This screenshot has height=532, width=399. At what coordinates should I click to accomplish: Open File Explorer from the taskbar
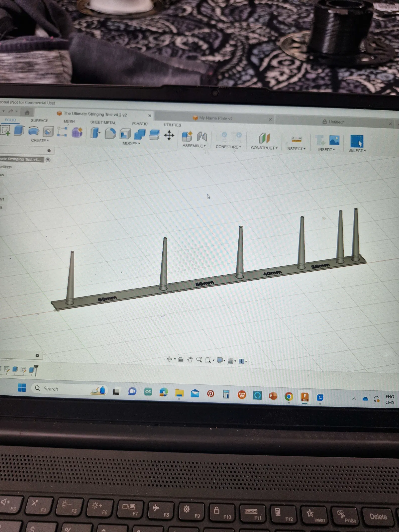point(179,393)
